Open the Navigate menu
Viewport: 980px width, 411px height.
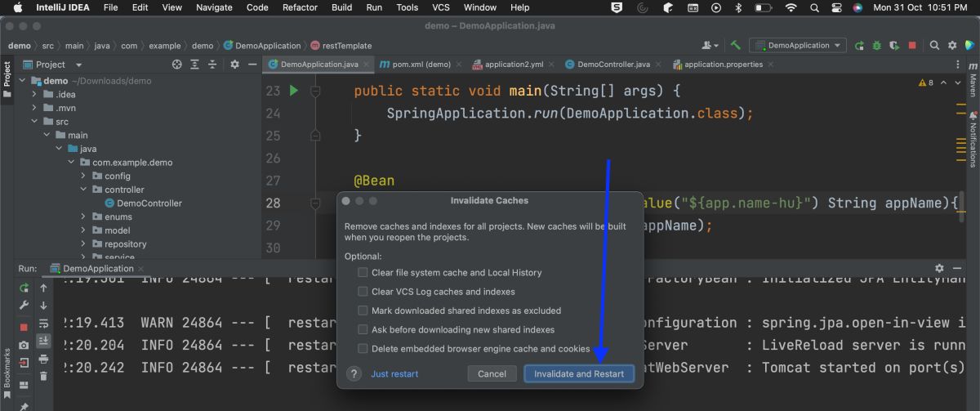click(214, 7)
